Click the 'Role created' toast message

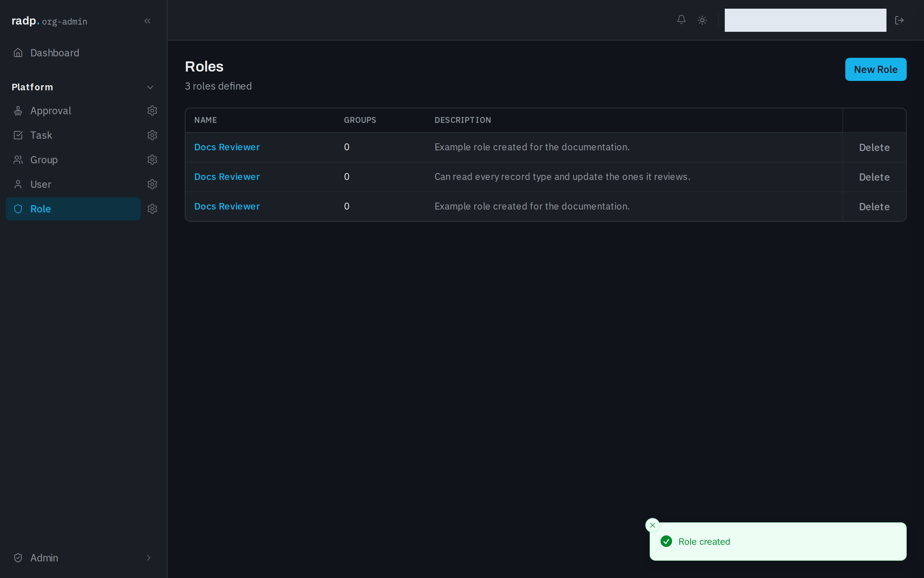tap(704, 542)
